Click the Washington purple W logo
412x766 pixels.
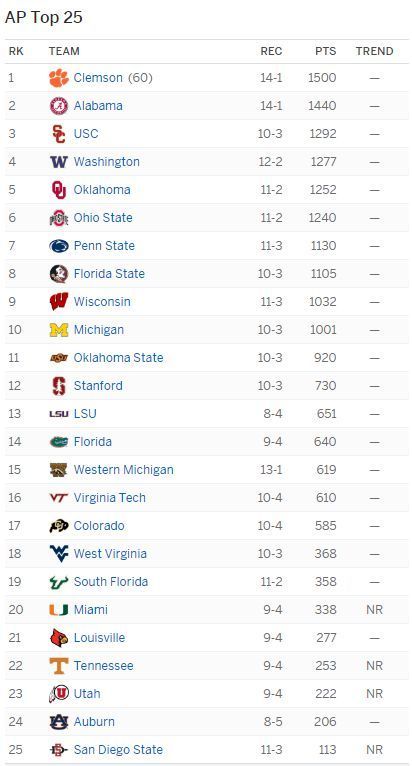click(x=59, y=162)
